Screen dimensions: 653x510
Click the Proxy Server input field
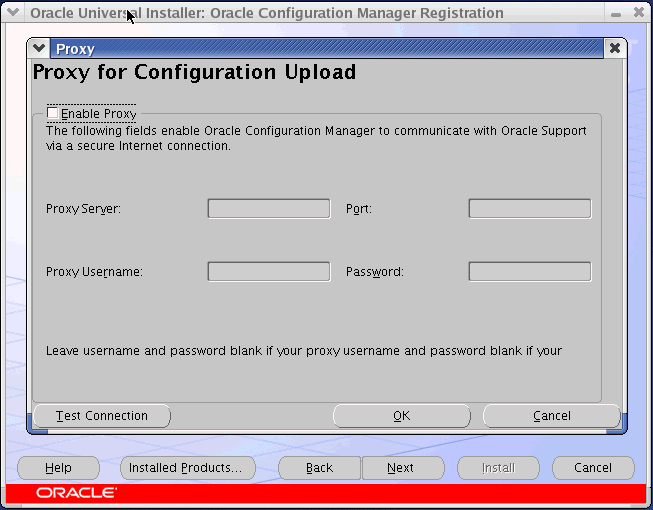click(x=269, y=209)
